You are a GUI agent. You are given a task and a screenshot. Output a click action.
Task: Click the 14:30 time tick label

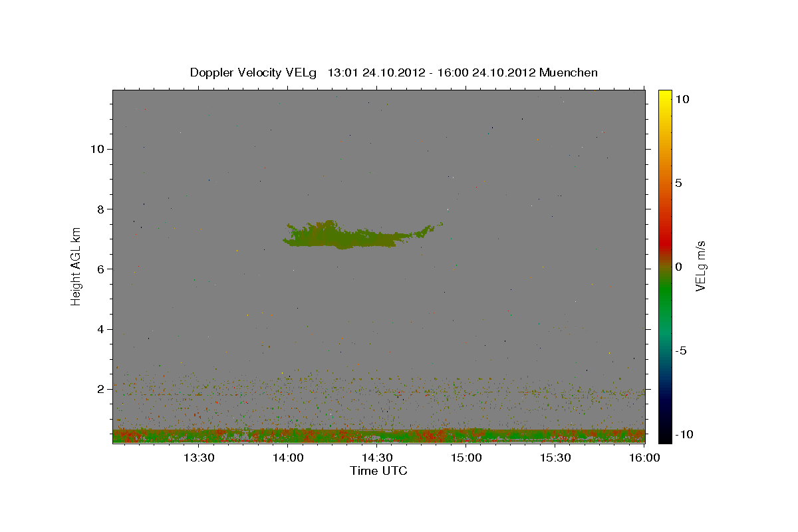377,458
